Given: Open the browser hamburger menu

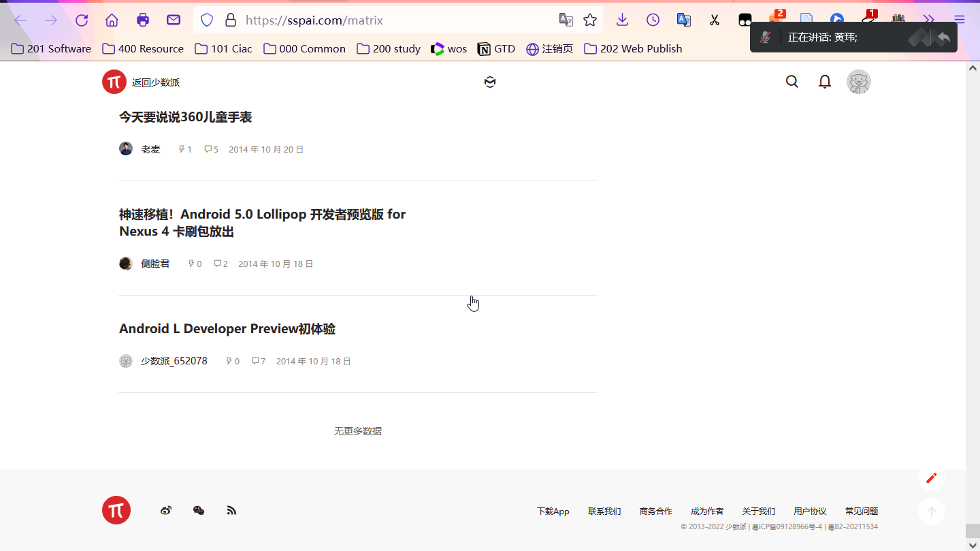Looking at the screenshot, I should (959, 20).
